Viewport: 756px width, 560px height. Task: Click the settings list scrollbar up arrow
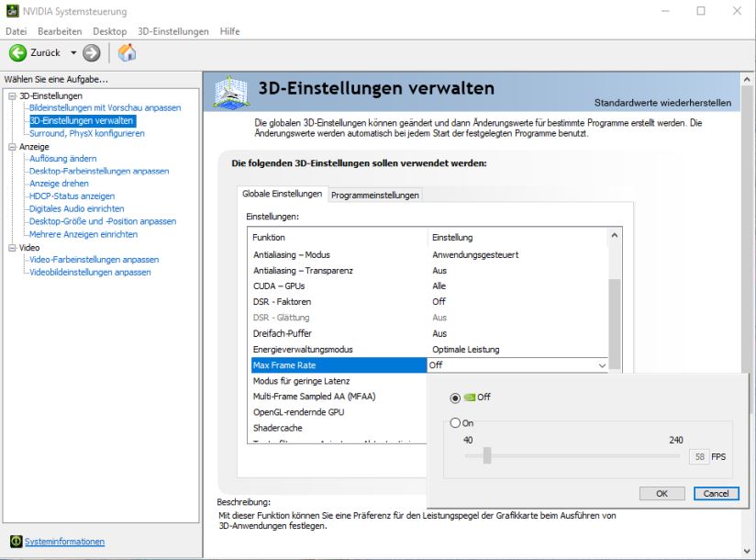[615, 235]
